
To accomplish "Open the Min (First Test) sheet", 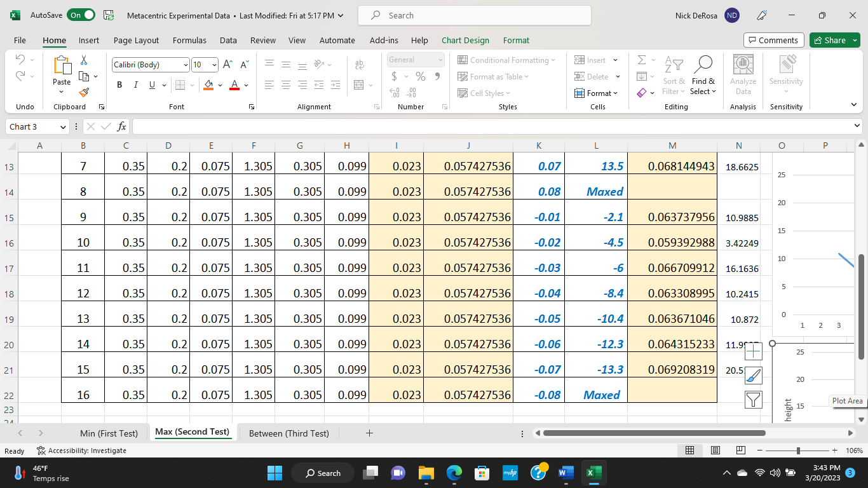I will [x=109, y=433].
